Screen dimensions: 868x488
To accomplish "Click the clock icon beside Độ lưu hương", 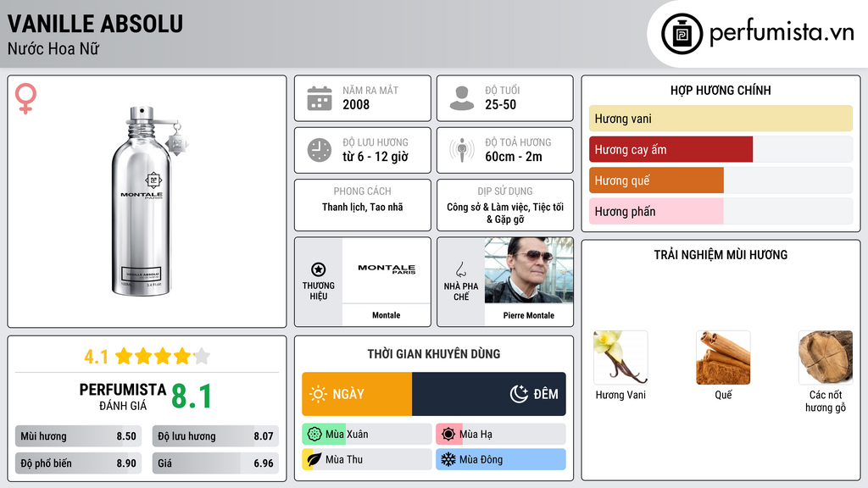I will coord(319,150).
